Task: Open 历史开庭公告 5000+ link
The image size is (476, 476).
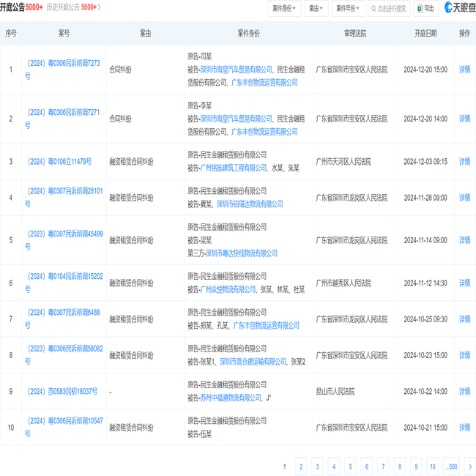Action: pyautogui.click(x=73, y=7)
